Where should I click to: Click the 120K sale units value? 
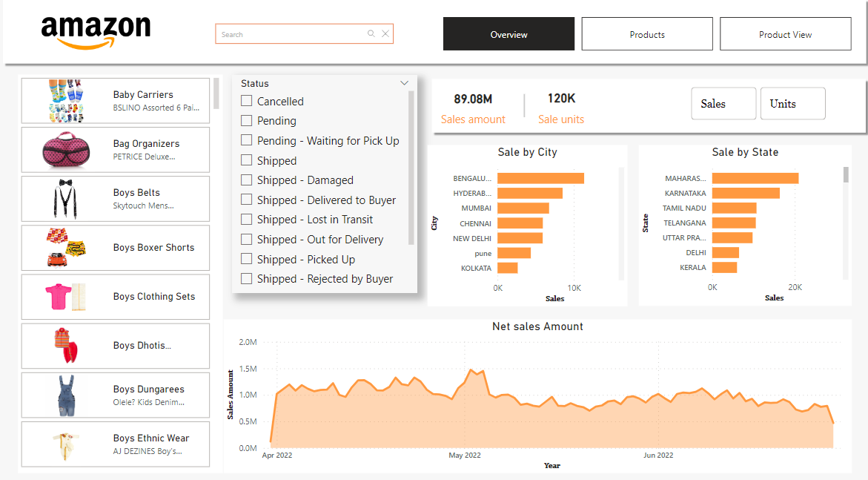[561, 99]
